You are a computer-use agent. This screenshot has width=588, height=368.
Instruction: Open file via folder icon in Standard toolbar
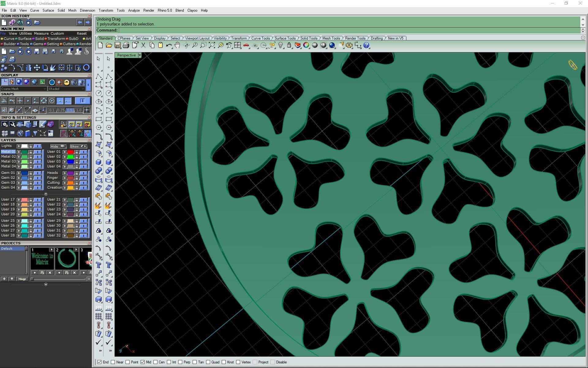109,45
